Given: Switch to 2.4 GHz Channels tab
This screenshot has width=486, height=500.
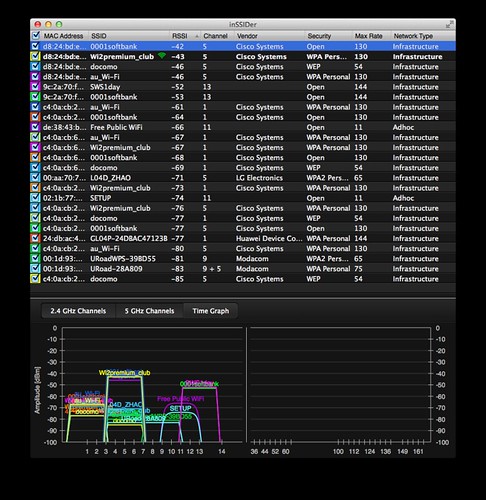Looking at the screenshot, I should click(78, 311).
